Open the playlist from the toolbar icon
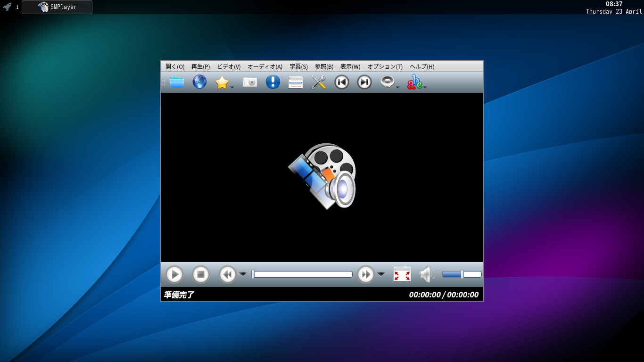The image size is (644, 362). 296,82
